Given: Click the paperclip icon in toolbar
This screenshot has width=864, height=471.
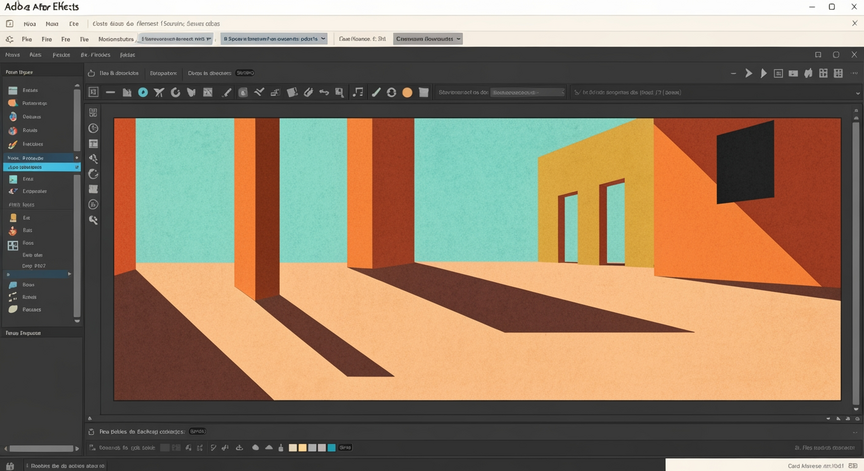Looking at the screenshot, I should coord(308,93).
